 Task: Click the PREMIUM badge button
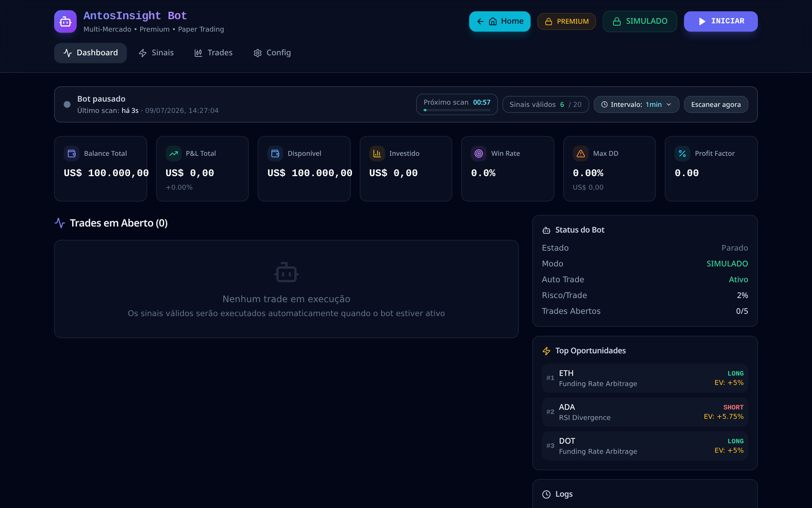click(567, 21)
